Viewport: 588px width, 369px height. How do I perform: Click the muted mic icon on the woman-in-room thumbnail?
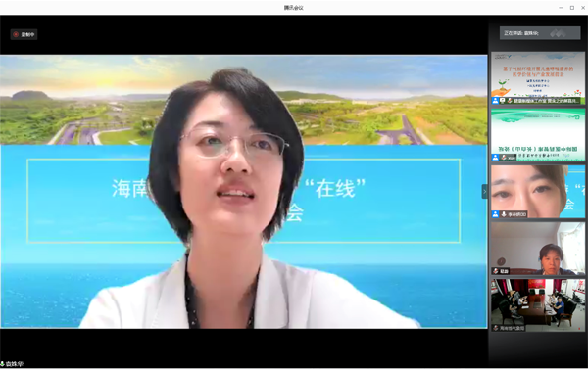496,271
